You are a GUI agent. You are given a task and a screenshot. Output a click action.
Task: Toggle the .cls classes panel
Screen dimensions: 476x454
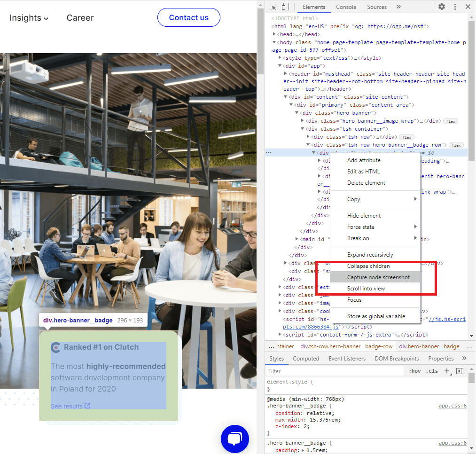tap(432, 371)
